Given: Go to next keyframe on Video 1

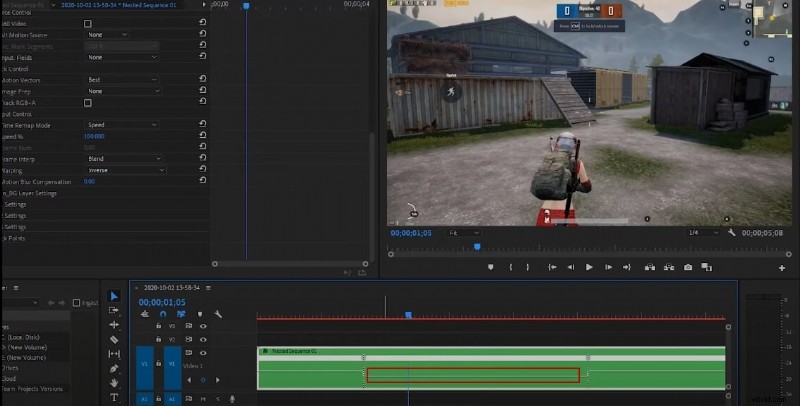Looking at the screenshot, I should [218, 380].
